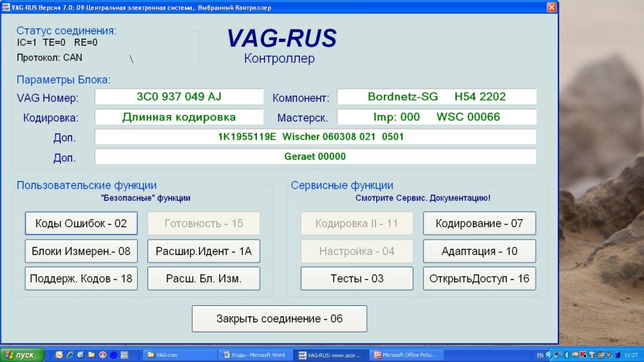Open the Start menu (пуск)

coord(22,355)
